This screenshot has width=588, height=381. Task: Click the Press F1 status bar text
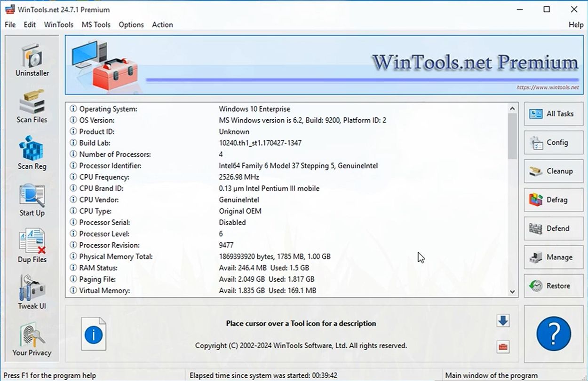[x=50, y=375]
